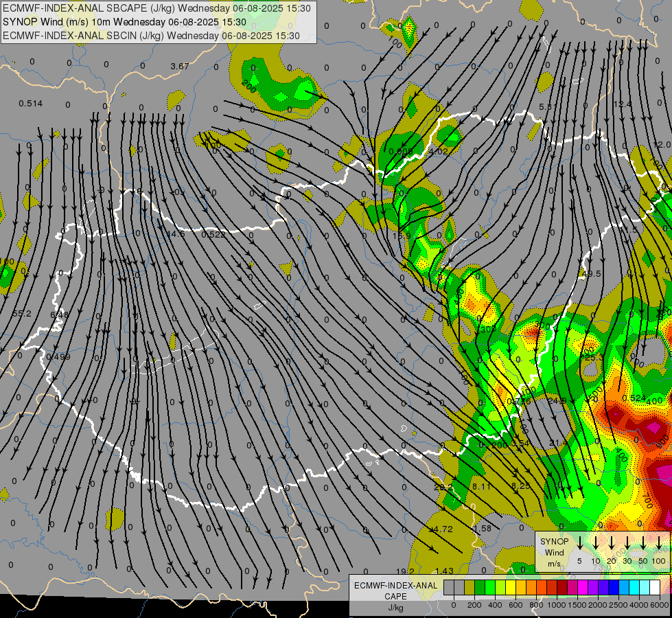Click the 1000 tick label under CAPE scale
The height and width of the screenshot is (618, 672).
(x=557, y=605)
